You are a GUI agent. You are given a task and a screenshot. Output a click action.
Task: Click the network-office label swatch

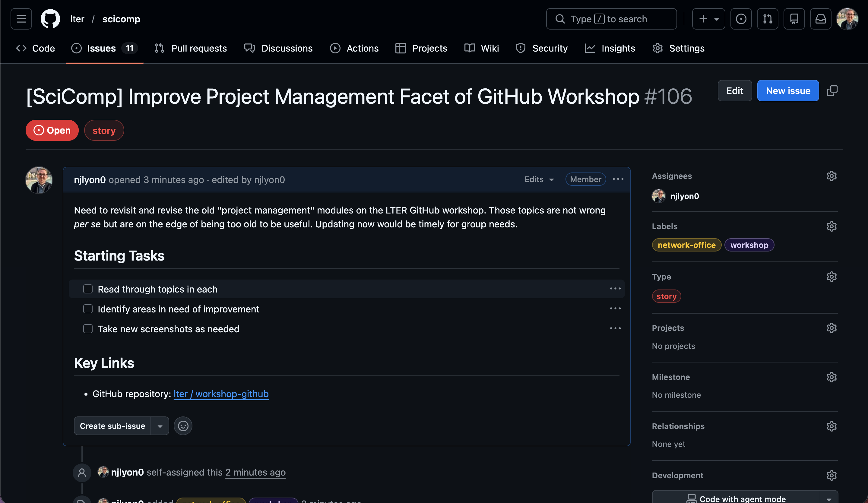tap(686, 245)
